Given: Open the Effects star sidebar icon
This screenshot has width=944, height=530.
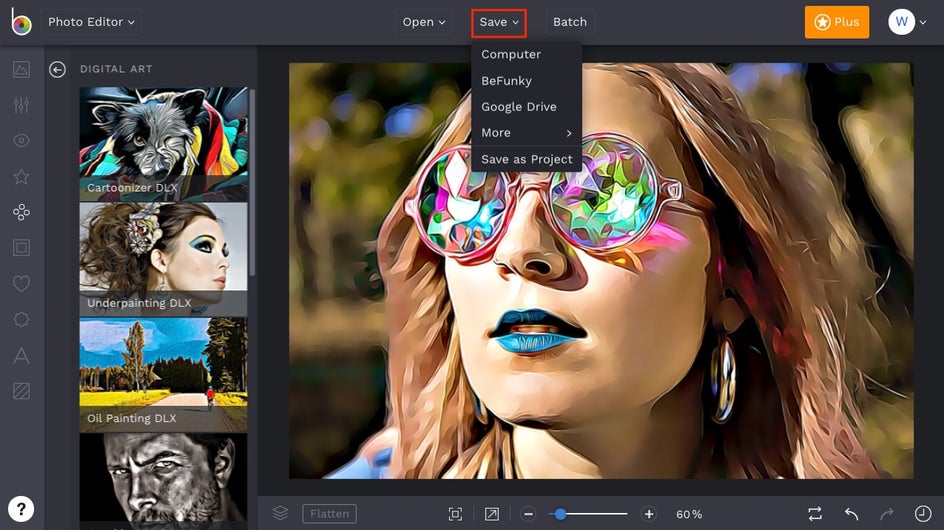Looking at the screenshot, I should click(x=21, y=176).
